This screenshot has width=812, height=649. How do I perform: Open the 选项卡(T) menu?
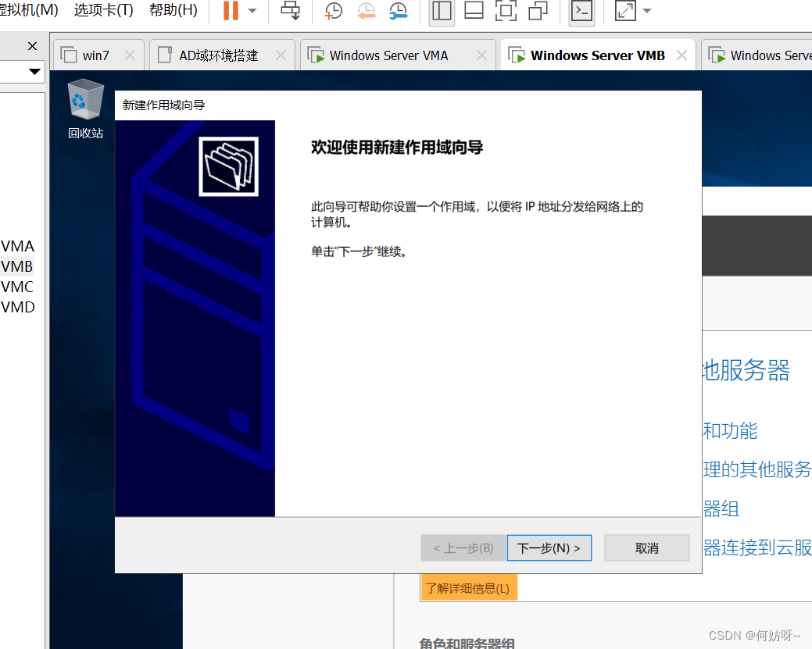click(x=104, y=10)
